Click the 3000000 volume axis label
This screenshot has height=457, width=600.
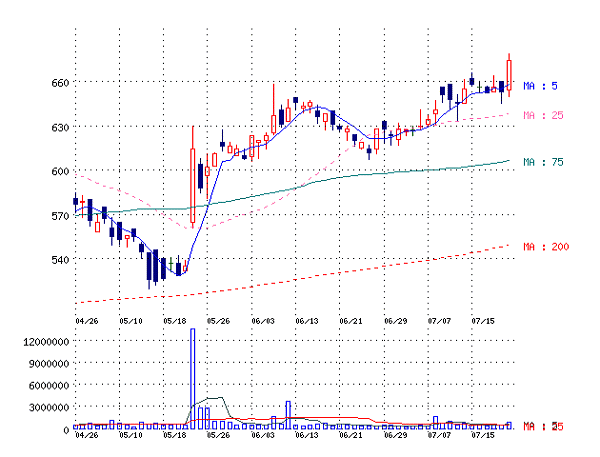[x=49, y=407]
